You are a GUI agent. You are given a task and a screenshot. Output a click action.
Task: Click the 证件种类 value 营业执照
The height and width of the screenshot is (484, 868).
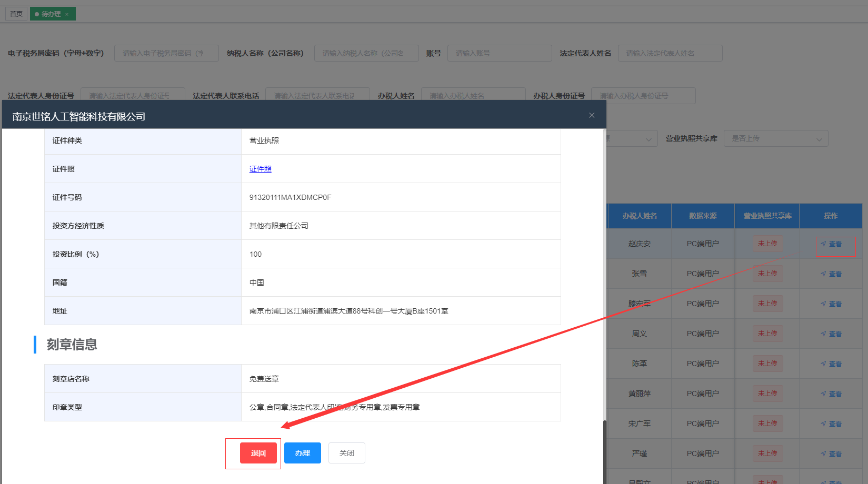click(x=264, y=140)
